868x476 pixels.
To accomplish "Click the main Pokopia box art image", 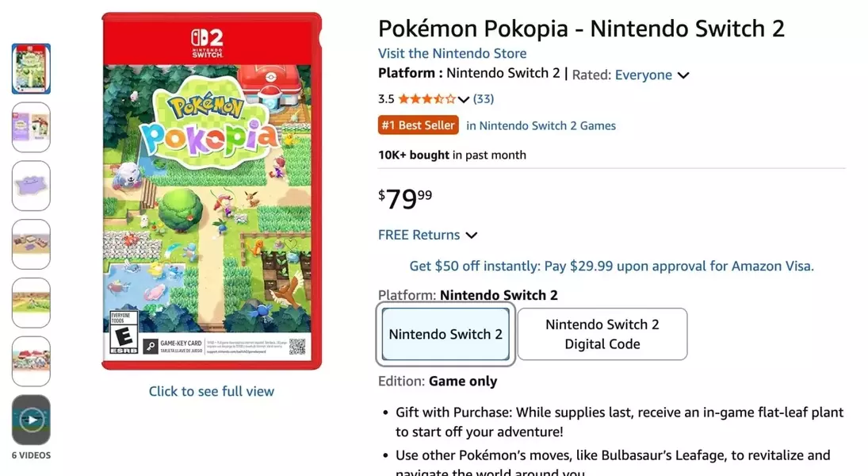I will 212,190.
